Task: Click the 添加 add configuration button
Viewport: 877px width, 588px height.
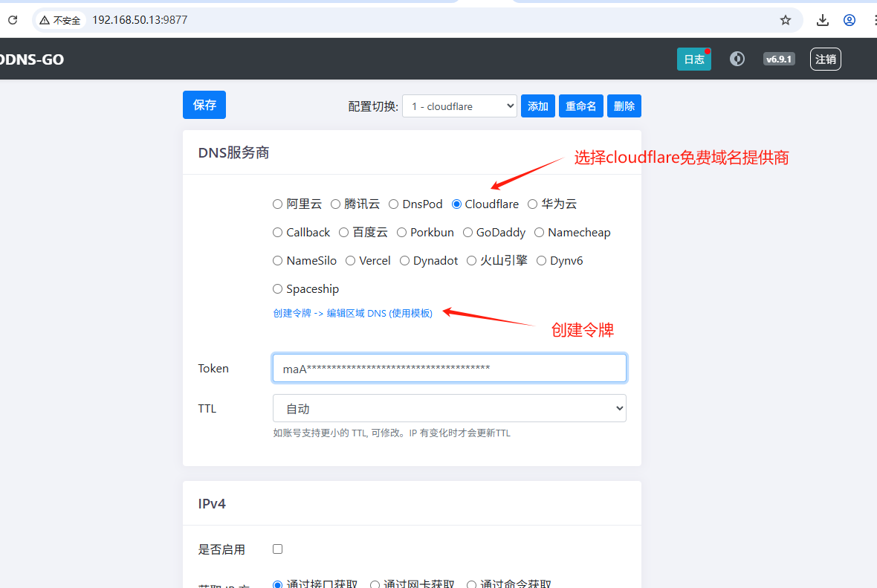Action: click(x=537, y=106)
